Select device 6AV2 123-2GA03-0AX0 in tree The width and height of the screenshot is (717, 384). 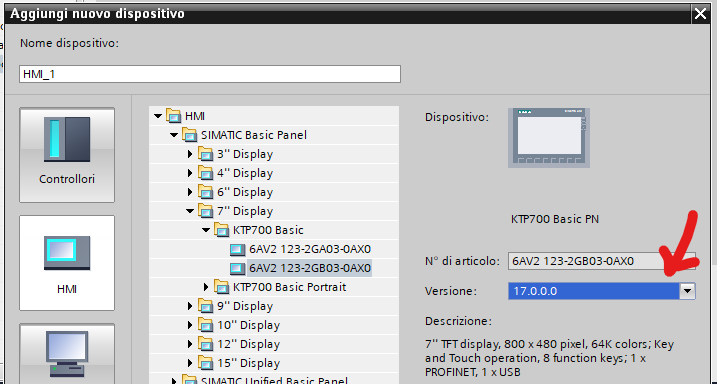click(310, 249)
